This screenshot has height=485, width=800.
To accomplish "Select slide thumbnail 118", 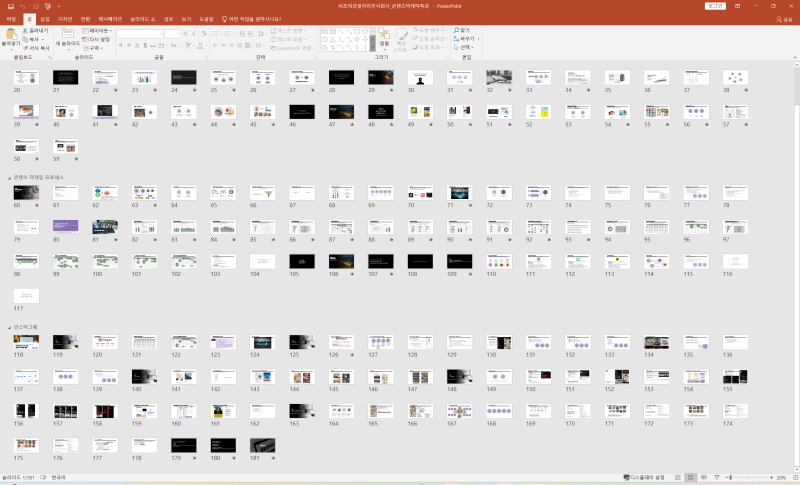I will tap(26, 342).
